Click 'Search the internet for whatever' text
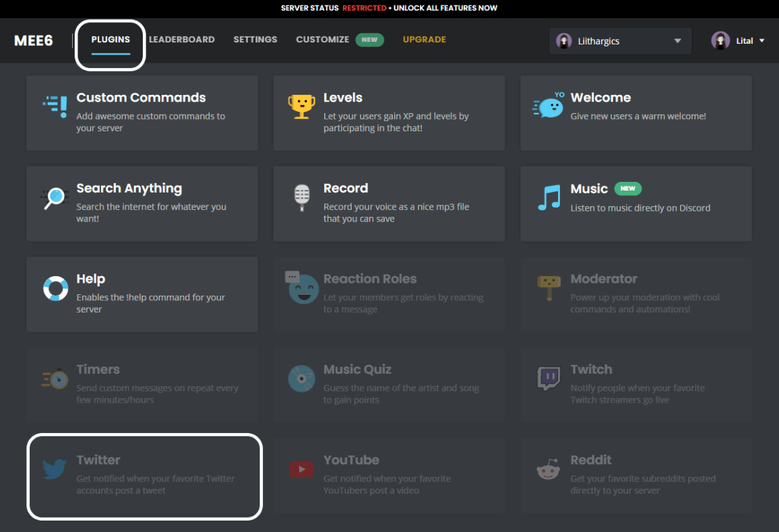This screenshot has width=779, height=532. tap(151, 212)
